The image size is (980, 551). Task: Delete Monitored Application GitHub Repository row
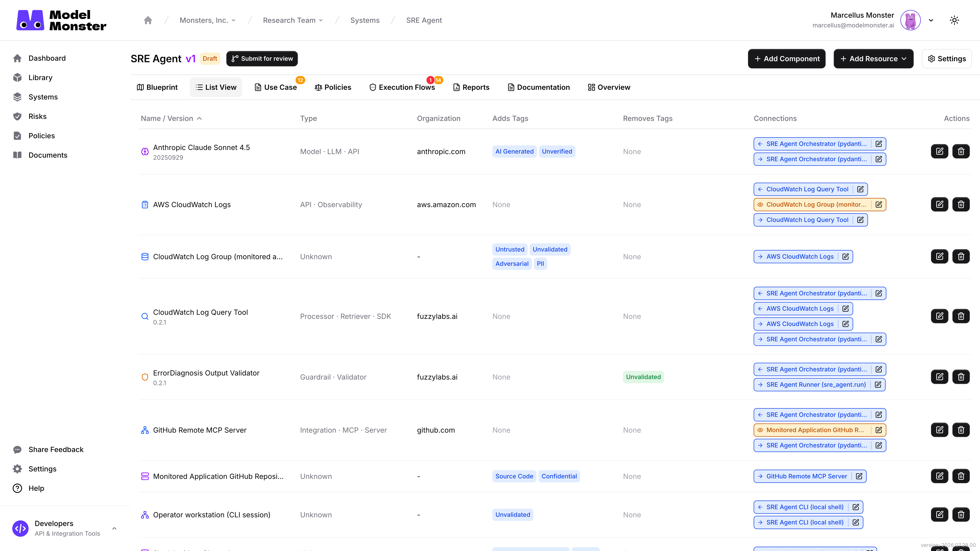[961, 476]
